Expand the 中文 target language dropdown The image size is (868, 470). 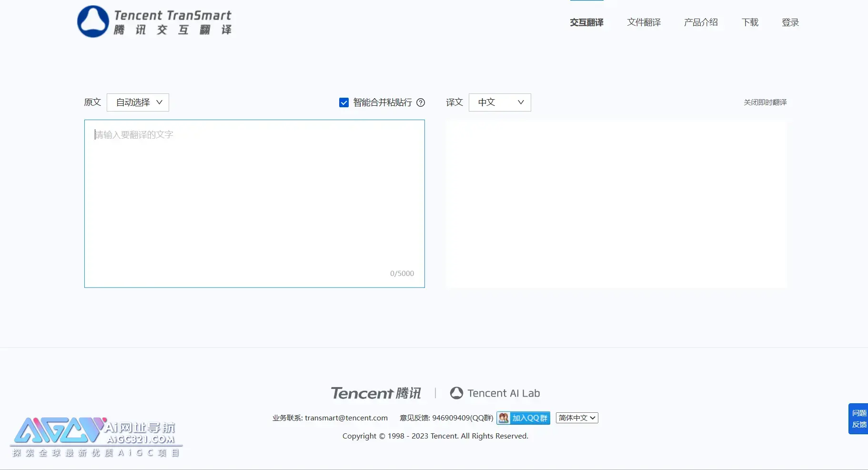pos(500,102)
